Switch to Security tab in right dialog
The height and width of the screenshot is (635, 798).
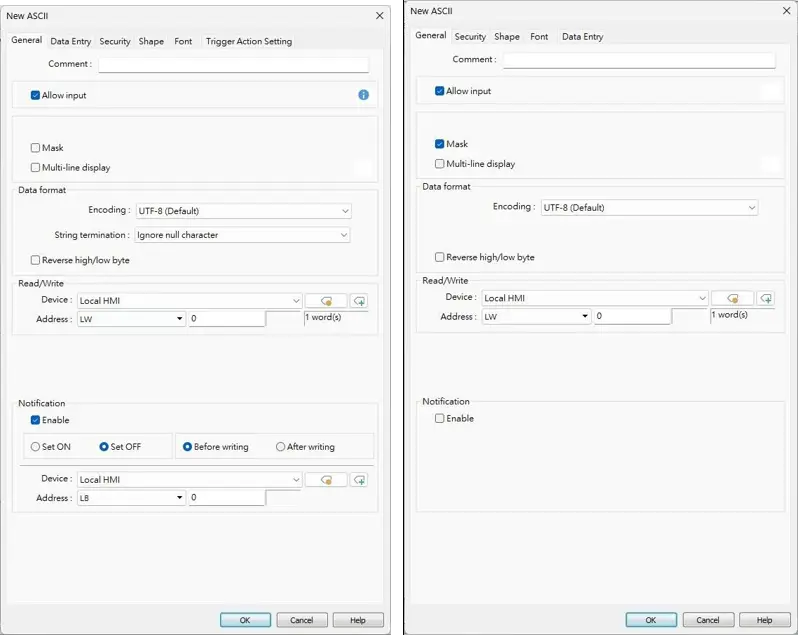click(470, 37)
